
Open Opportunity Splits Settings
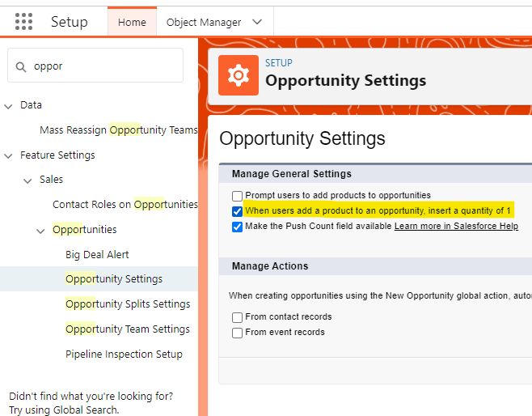(x=128, y=304)
